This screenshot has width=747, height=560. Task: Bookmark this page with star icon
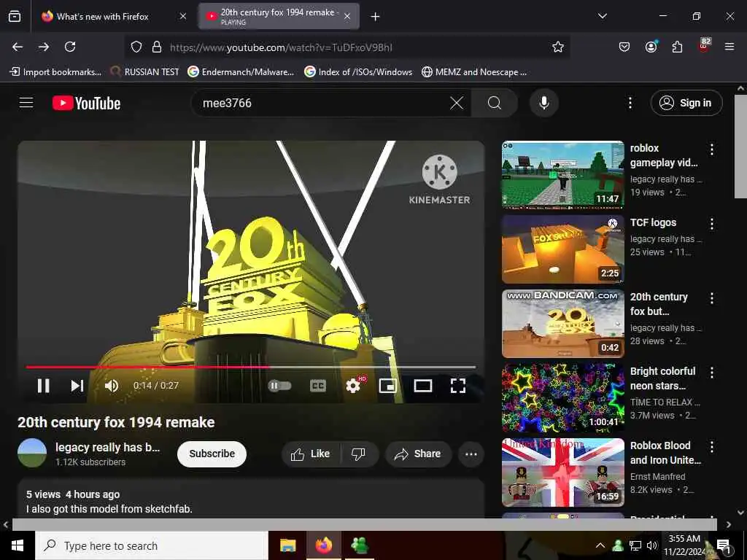pyautogui.click(x=558, y=47)
